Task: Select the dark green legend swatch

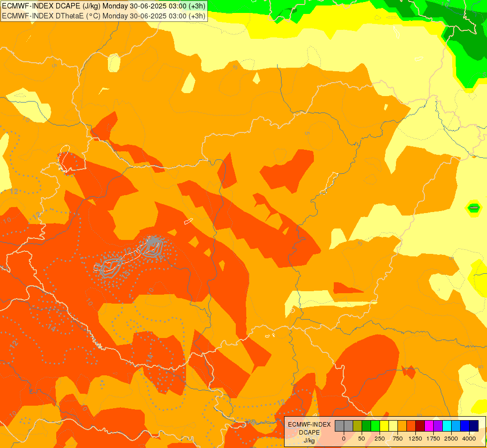Action: tap(367, 426)
